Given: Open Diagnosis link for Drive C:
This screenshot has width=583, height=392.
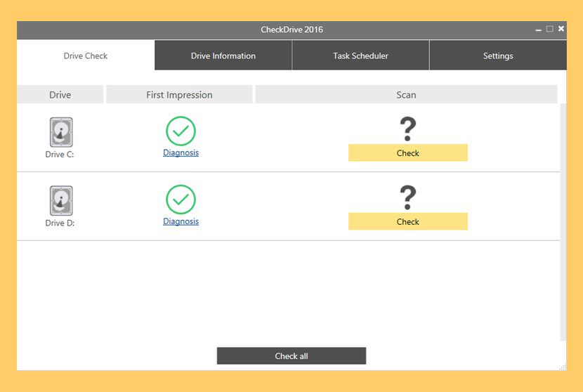Looking at the screenshot, I should 181,152.
